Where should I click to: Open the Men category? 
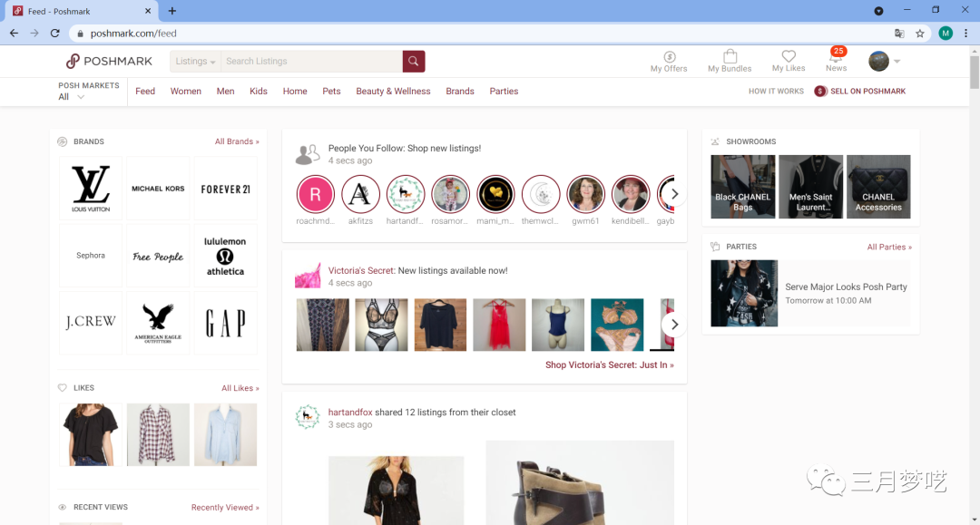(225, 92)
